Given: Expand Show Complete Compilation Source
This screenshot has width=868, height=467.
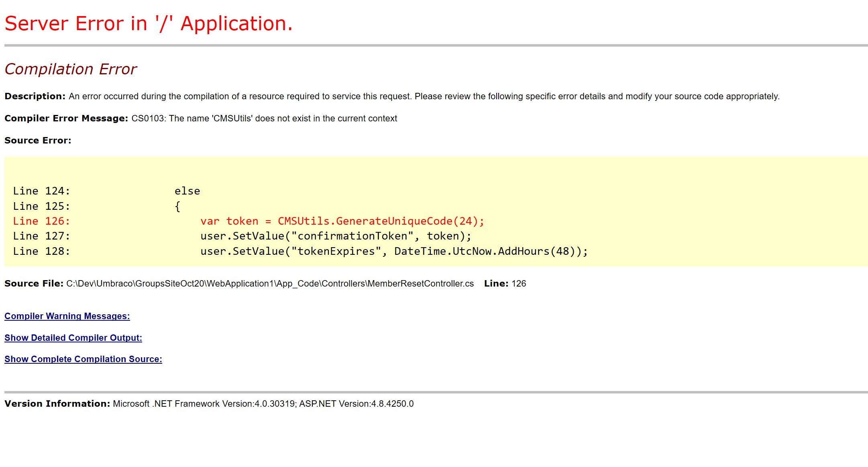Looking at the screenshot, I should (83, 359).
